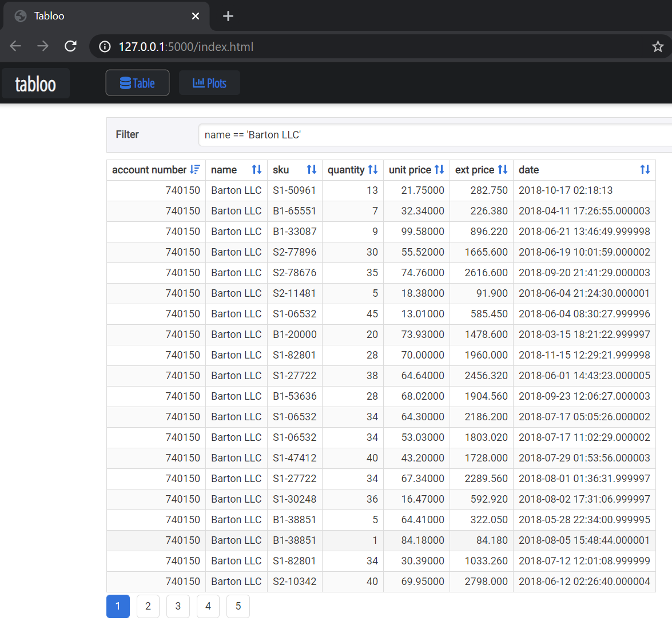Jump to page 5 of results
The image size is (672, 629).
click(x=238, y=606)
